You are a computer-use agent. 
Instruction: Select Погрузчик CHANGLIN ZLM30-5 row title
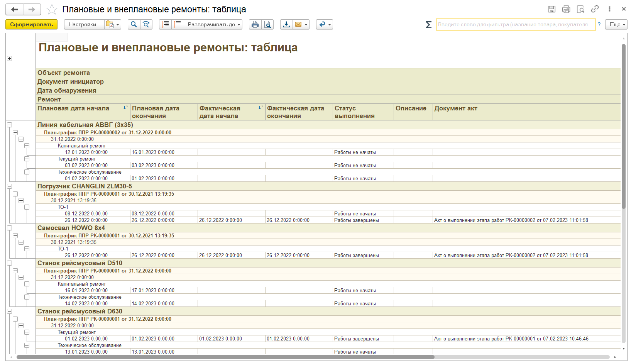coord(85,186)
